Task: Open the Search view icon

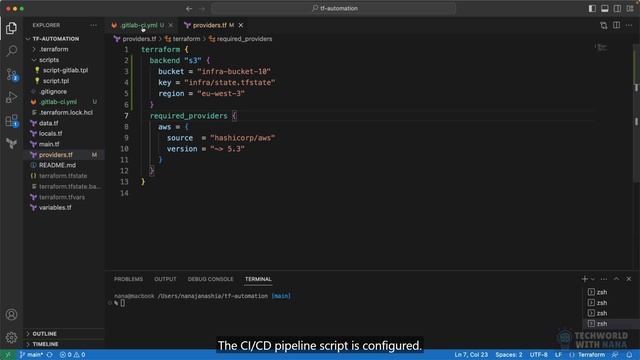Action: tap(11, 51)
